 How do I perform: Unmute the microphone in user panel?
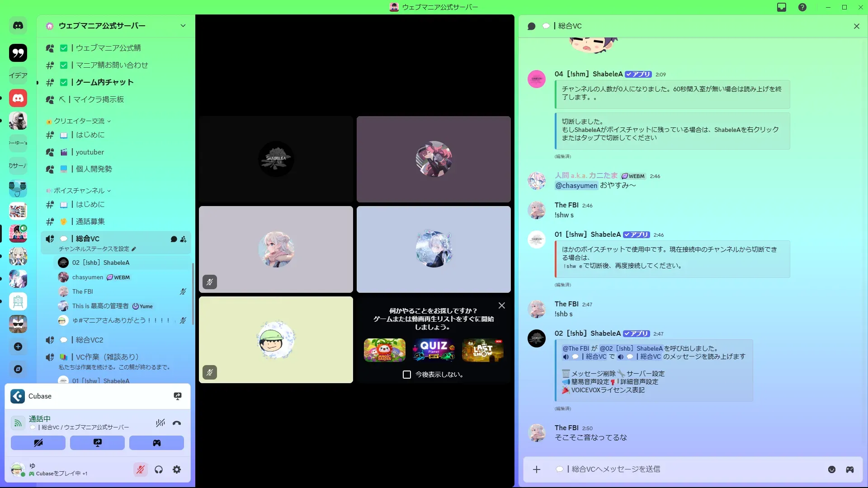tap(141, 470)
